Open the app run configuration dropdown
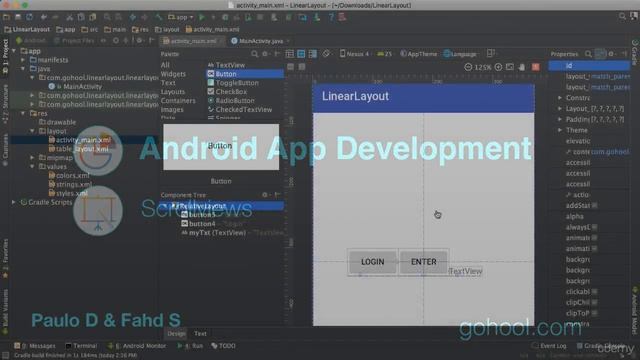Screen dimensions: 640x360 [181, 17]
